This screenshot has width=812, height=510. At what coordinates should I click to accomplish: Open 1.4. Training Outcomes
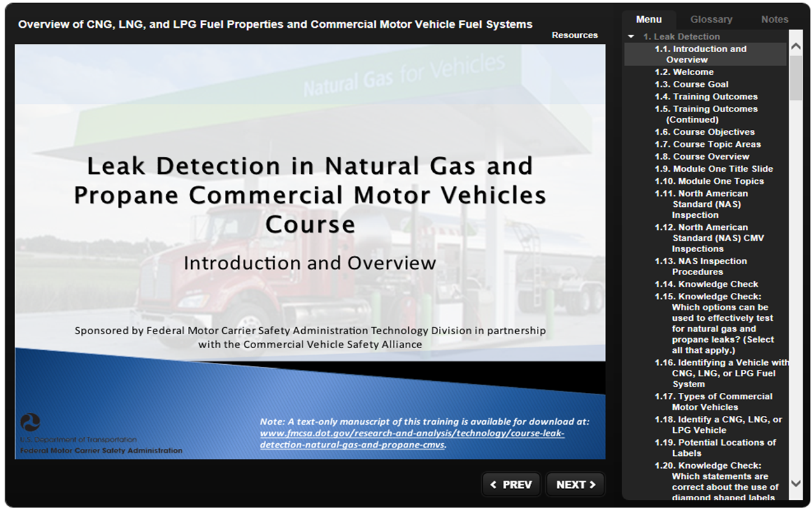706,97
